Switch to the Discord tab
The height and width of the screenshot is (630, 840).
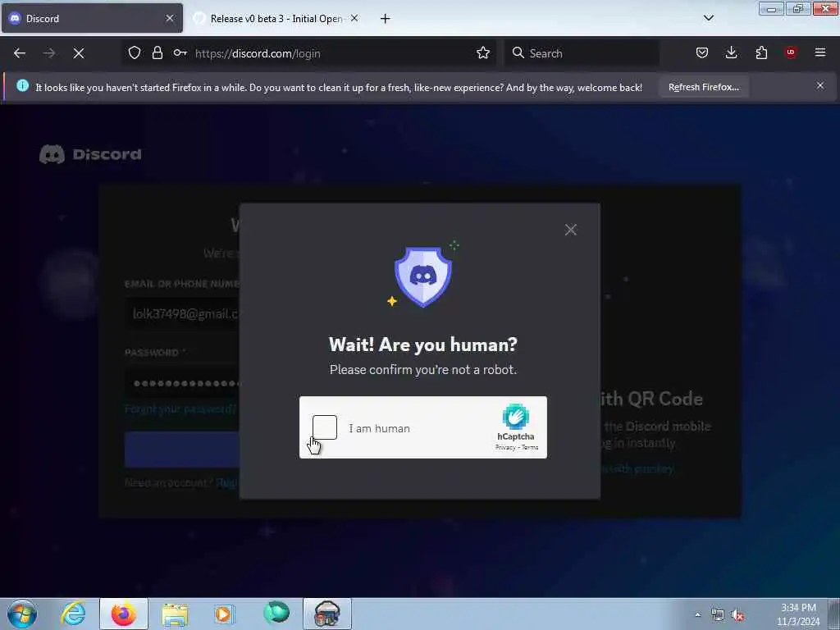tap(91, 18)
